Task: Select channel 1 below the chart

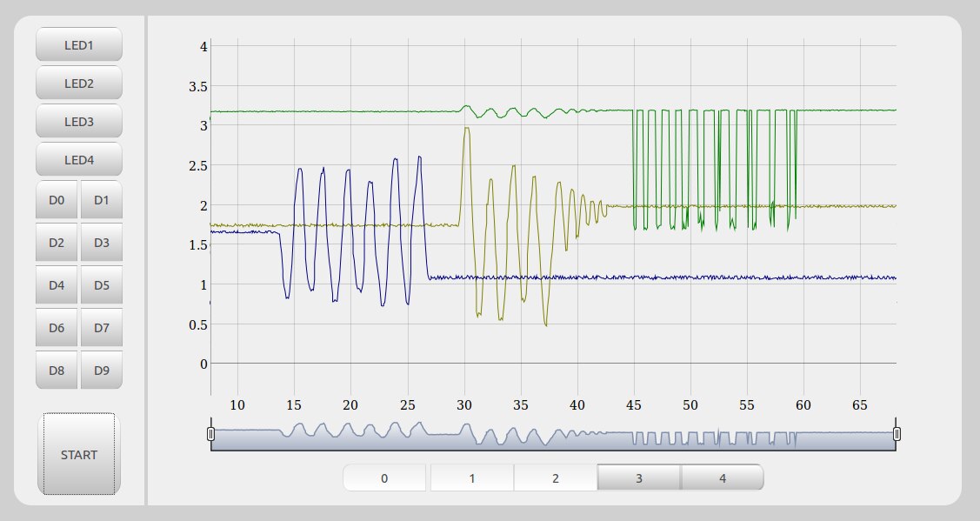Action: point(472,478)
